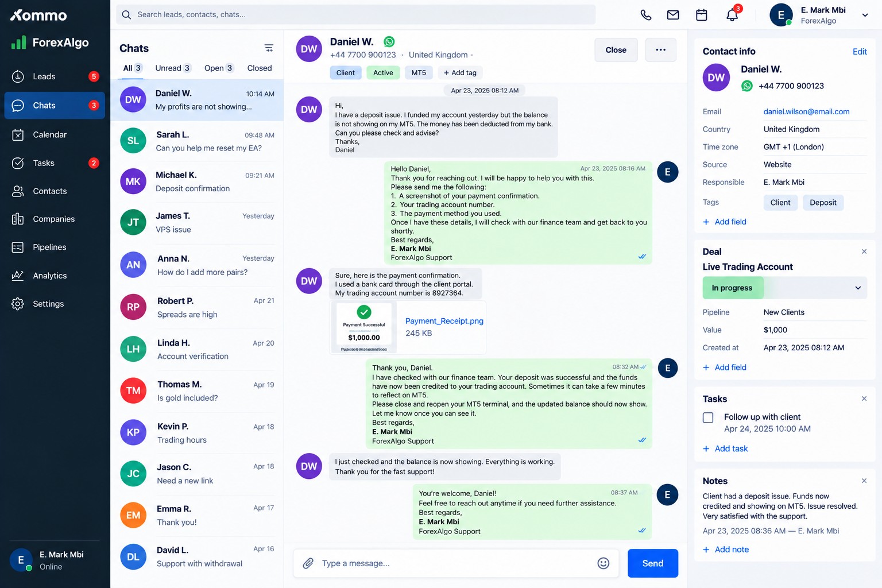Screen dimensions: 882x588
Task: Click Add field under Tags
Action: click(x=725, y=222)
